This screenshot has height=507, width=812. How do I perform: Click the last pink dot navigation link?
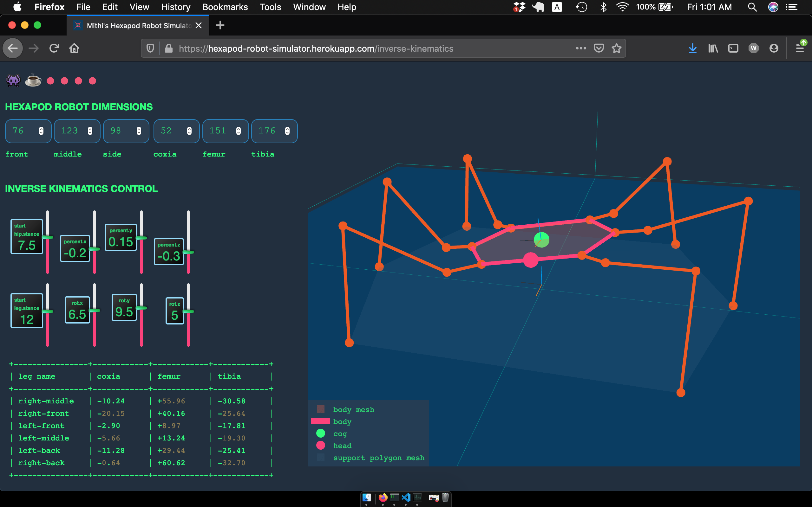point(92,81)
